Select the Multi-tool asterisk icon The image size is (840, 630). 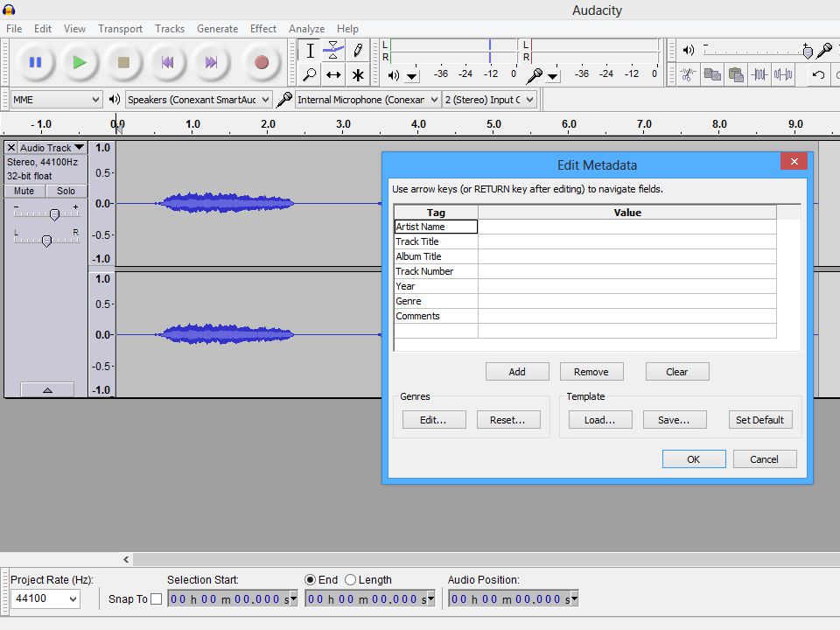click(x=357, y=74)
